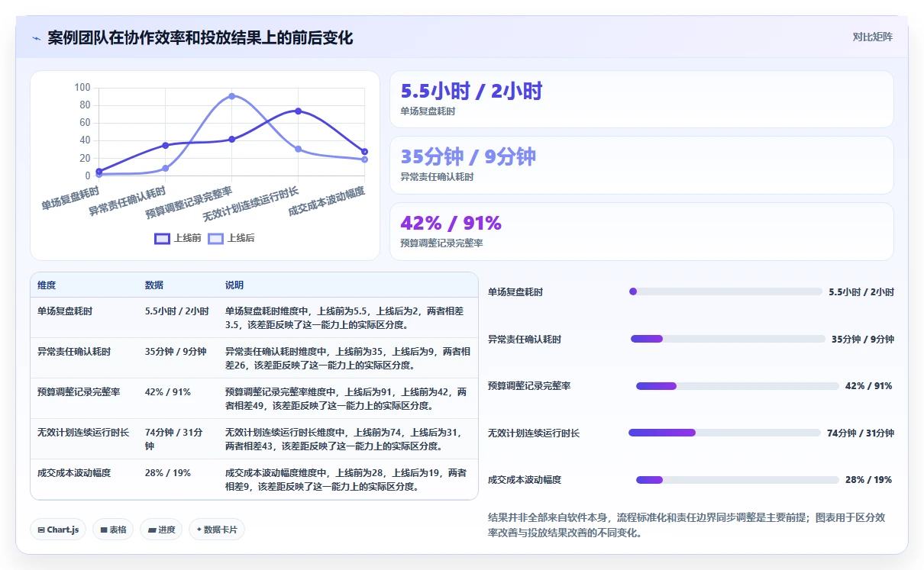This screenshot has height=570, width=924.
Task: Click the 进度 tag
Action: click(161, 530)
